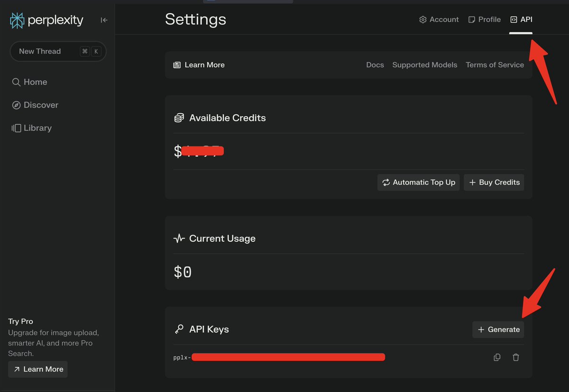This screenshot has width=569, height=392.
Task: Open the Discover page
Action: [35, 105]
